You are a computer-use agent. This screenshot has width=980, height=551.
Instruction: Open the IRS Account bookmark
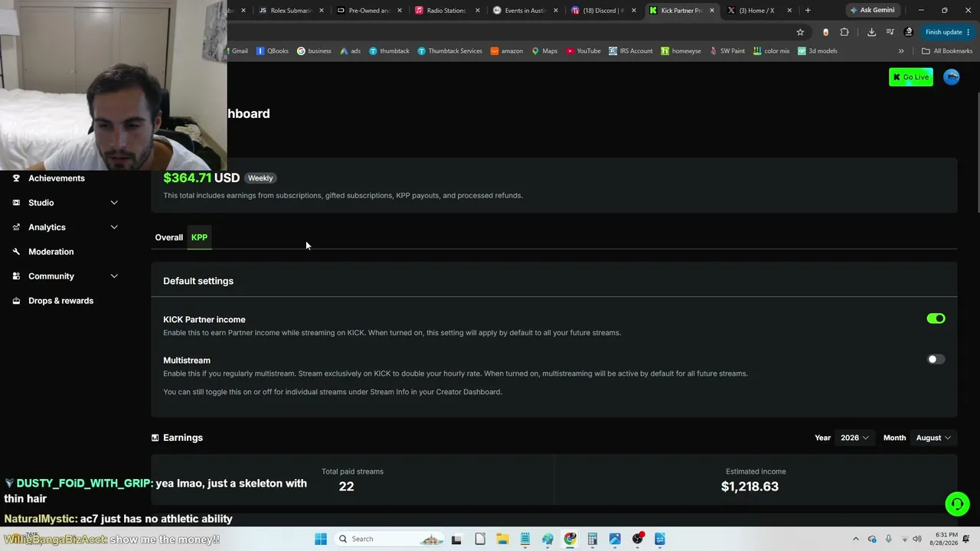[631, 51]
